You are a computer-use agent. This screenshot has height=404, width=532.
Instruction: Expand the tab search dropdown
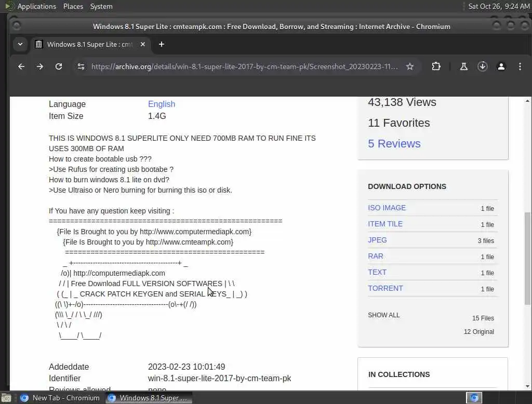click(x=20, y=45)
